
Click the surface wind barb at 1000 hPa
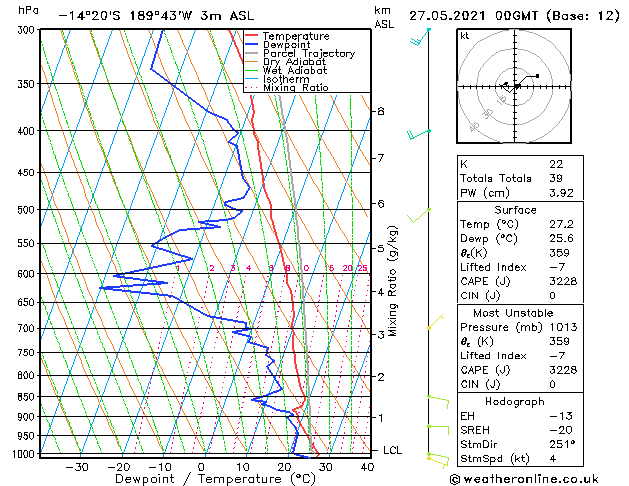[x=438, y=460]
